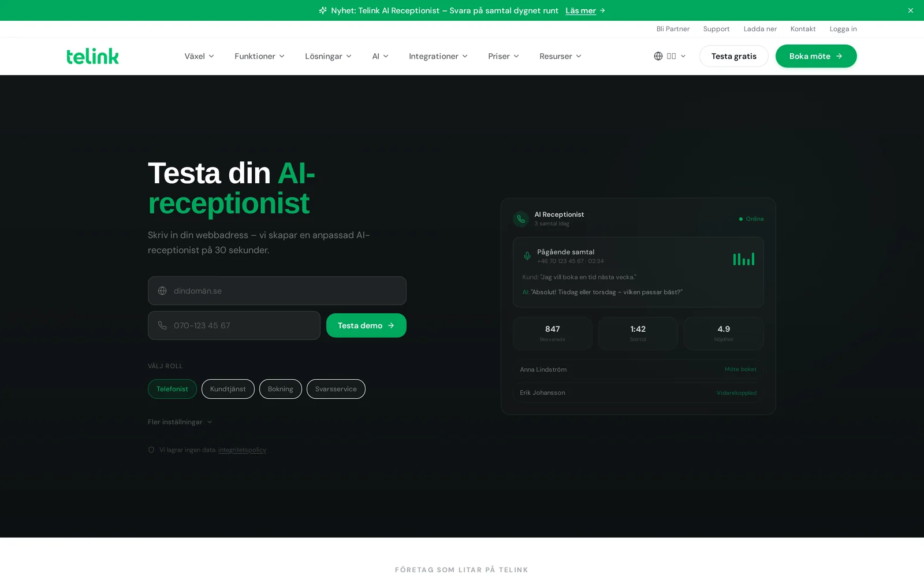Viewport: 924px width, 578px height.
Task: Open Ladda ner page
Action: (760, 29)
